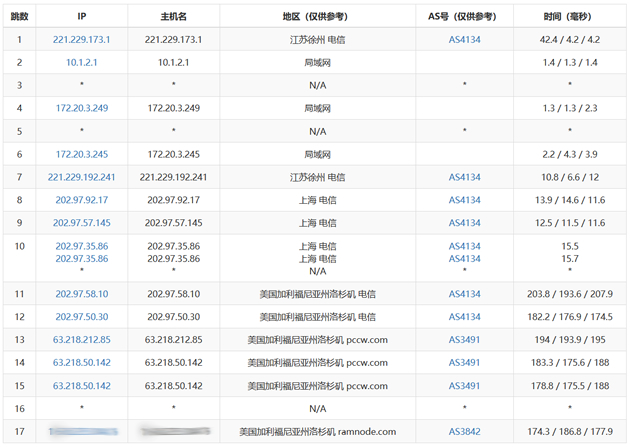
Task: Click the blue 63.218.212.85 IP link
Action: pos(81,340)
